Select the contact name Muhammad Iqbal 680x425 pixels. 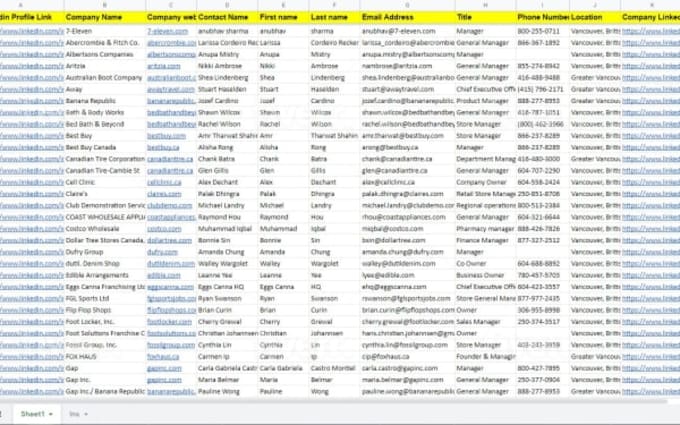pyautogui.click(x=227, y=229)
